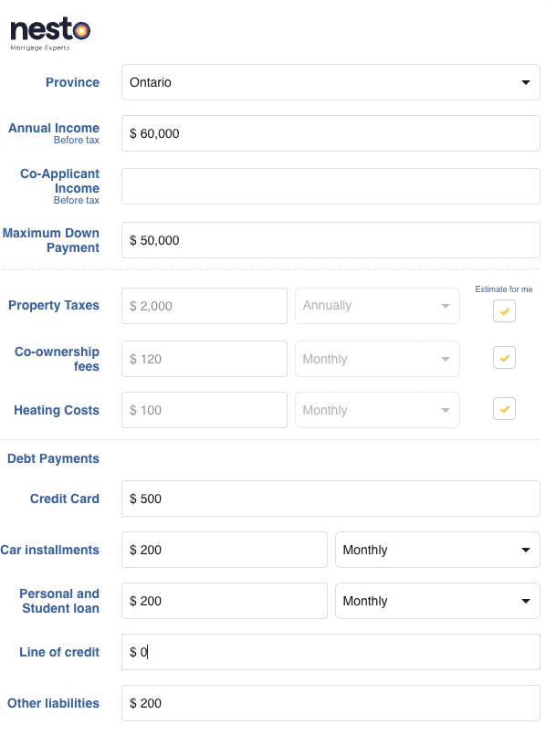Toggle the Co-ownership fees estimate checkbox
This screenshot has height=756, width=546.
point(504,358)
